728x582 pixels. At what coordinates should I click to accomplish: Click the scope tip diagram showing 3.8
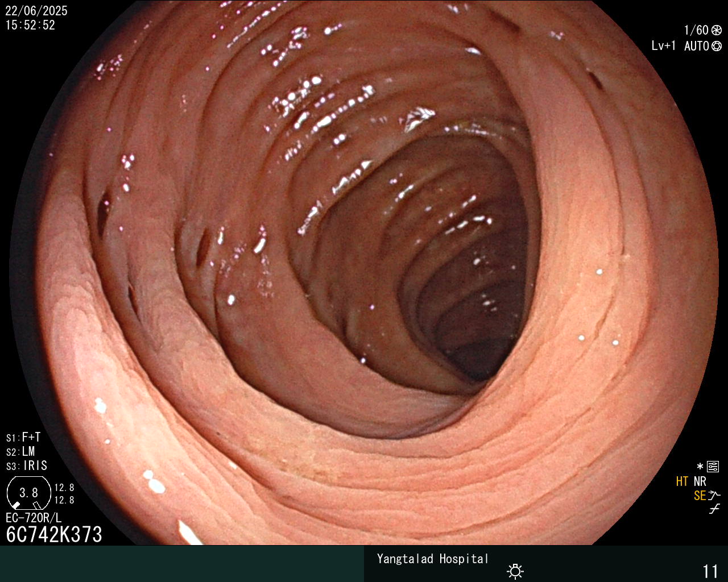28,492
